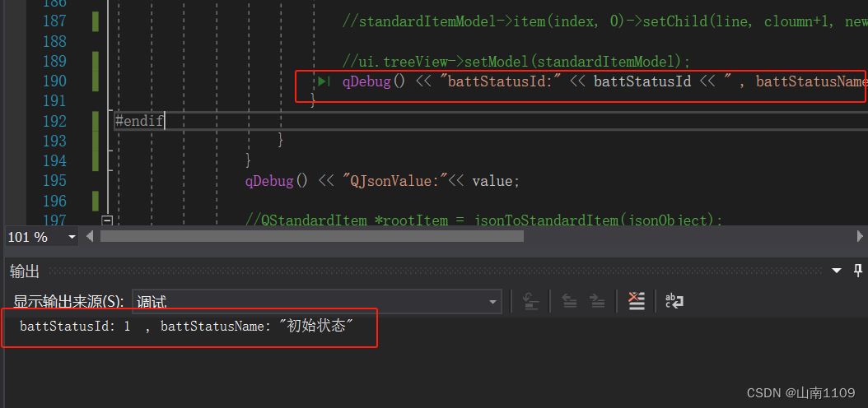The width and height of the screenshot is (868, 408).
Task: Click the Find Message in Code icon
Action: click(x=531, y=301)
